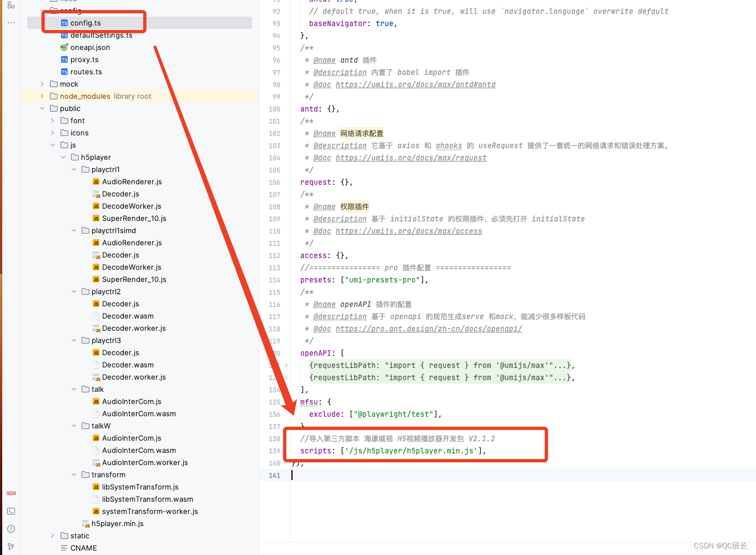Click the JS icon beside h5player.min.js
Screen dimensions: 756x555
pos(87,523)
